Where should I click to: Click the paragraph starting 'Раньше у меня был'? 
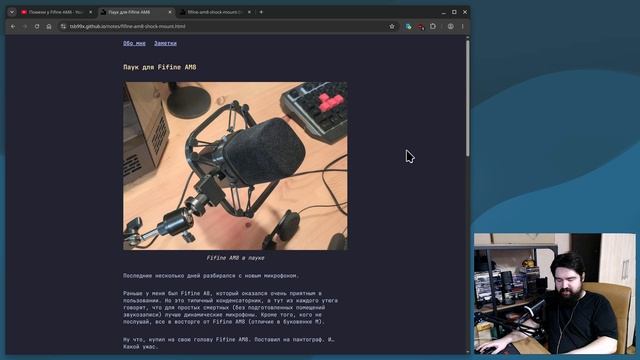point(231,307)
